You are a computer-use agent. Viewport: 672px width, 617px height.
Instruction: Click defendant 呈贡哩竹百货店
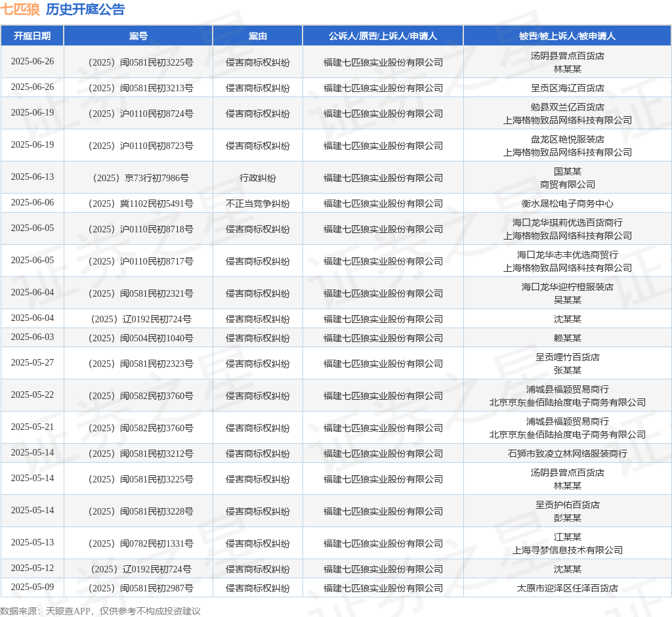coord(568,356)
